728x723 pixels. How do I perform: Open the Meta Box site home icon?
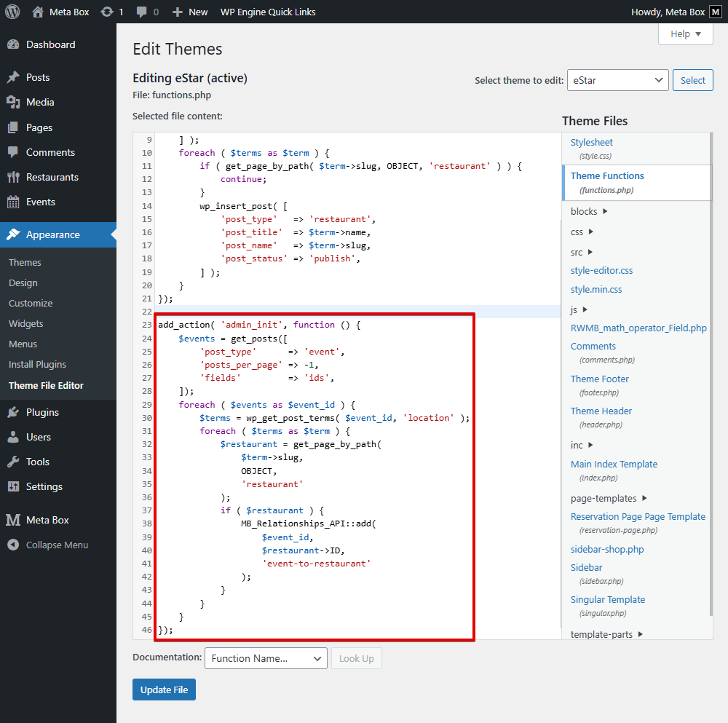[x=38, y=12]
